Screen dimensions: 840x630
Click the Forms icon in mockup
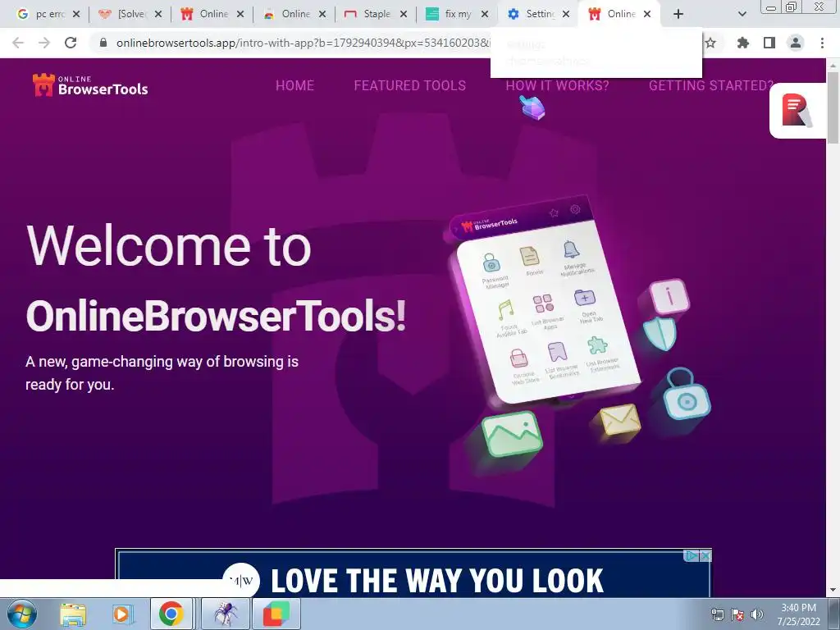530,256
